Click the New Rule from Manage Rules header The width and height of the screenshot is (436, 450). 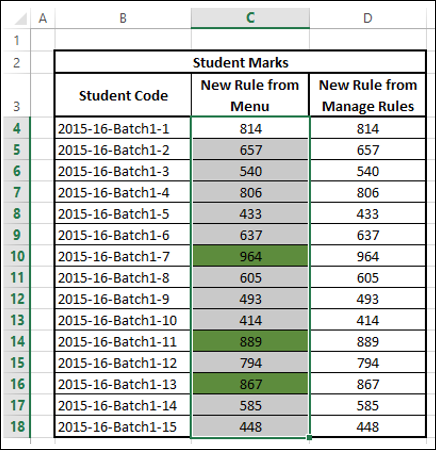368,95
